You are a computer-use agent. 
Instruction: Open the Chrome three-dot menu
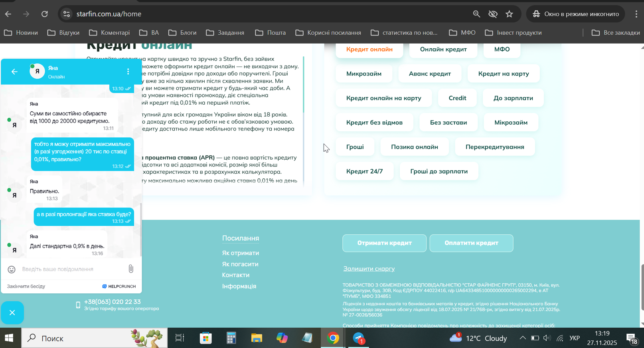tap(636, 14)
